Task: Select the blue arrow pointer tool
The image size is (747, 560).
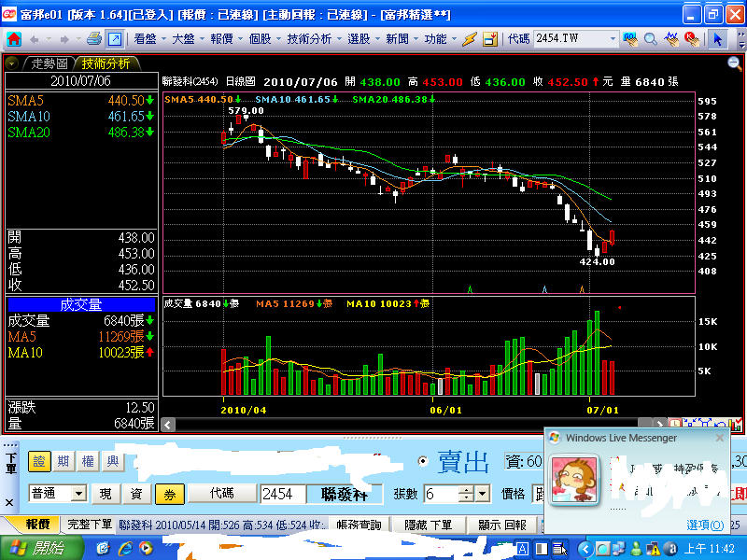Action: 717,39
